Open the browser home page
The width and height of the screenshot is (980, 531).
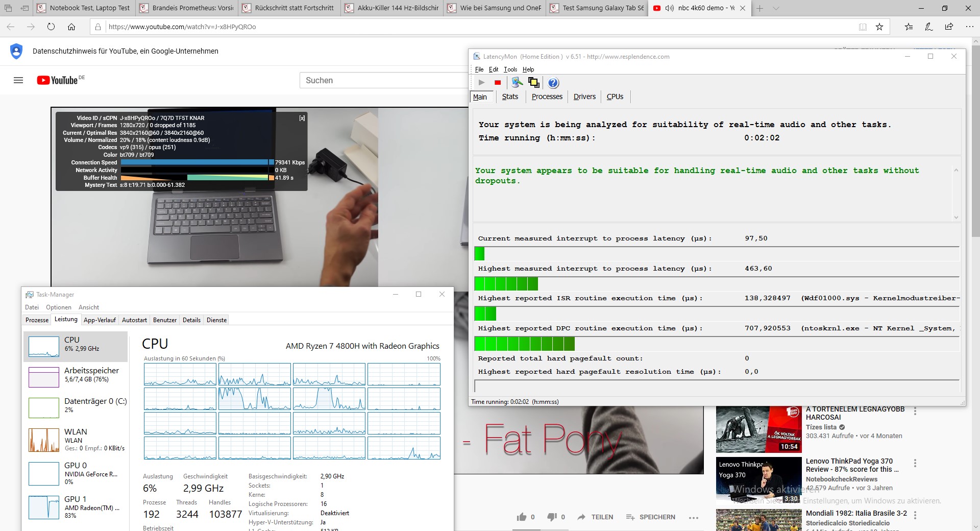(71, 27)
